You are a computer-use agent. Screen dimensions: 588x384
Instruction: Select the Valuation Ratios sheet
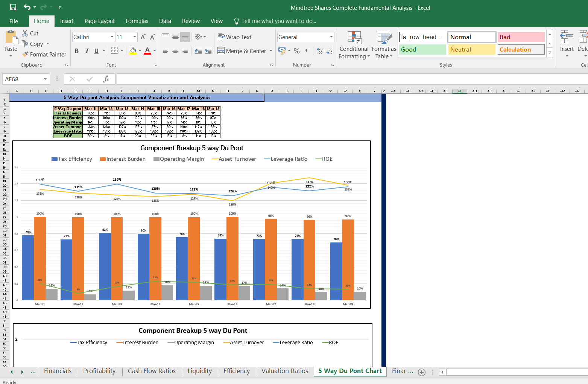[285, 371]
